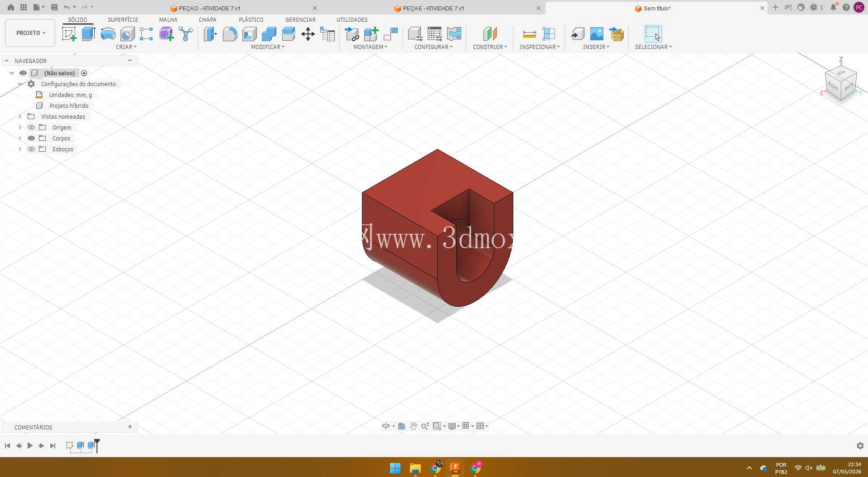
Task: Switch to the PLÁSTICO tab
Action: [x=251, y=19]
